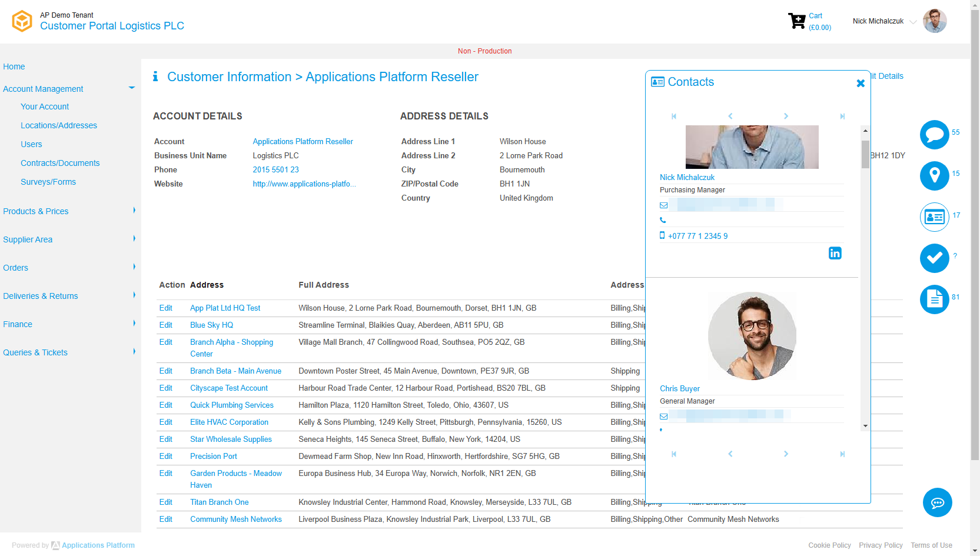Click Customer Portal Logistics PLC title
Image resolution: width=980 pixels, height=556 pixels.
point(112,26)
